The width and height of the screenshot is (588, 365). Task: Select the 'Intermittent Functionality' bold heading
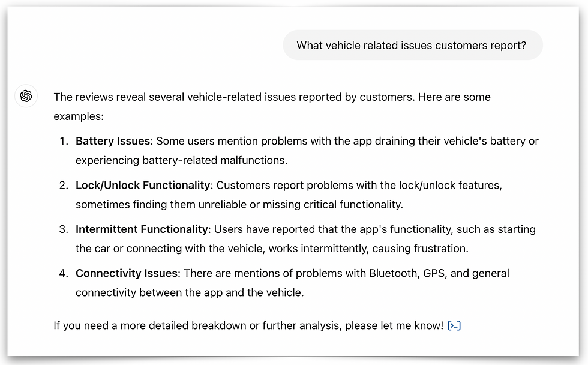pyautogui.click(x=142, y=229)
